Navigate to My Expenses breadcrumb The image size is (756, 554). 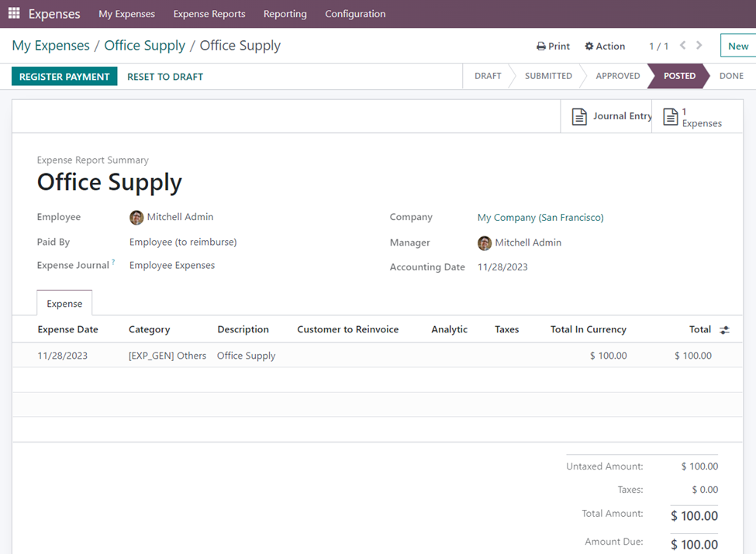click(50, 46)
